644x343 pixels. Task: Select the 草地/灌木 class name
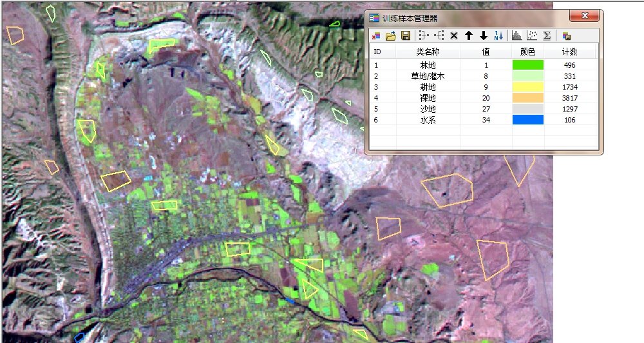tap(428, 76)
